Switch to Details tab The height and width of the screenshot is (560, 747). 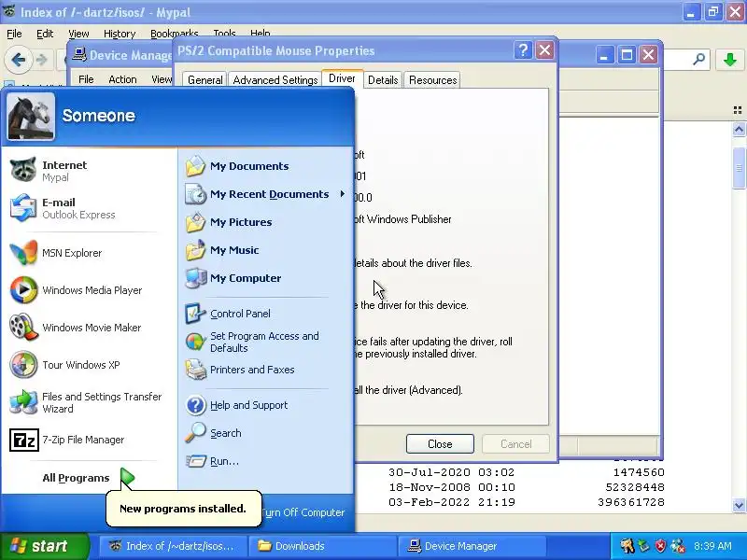(383, 80)
